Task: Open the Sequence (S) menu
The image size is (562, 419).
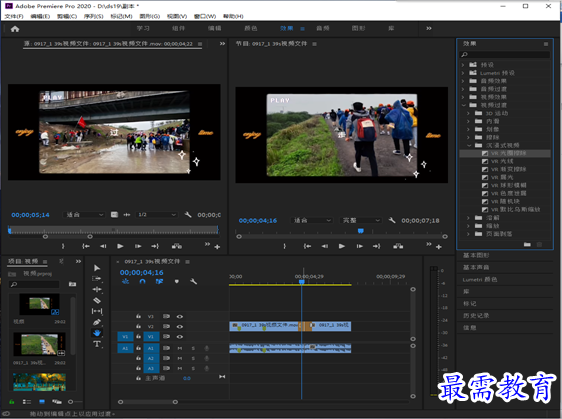Action: pos(94,16)
